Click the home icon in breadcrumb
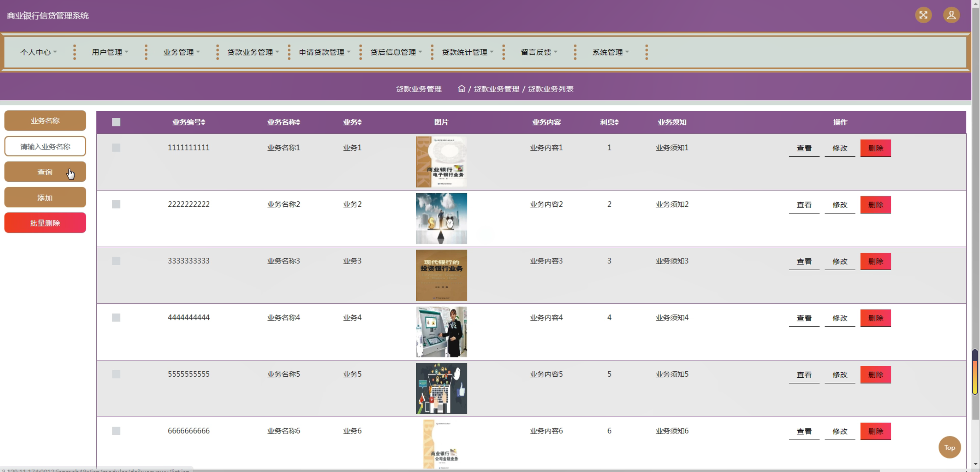 click(461, 89)
